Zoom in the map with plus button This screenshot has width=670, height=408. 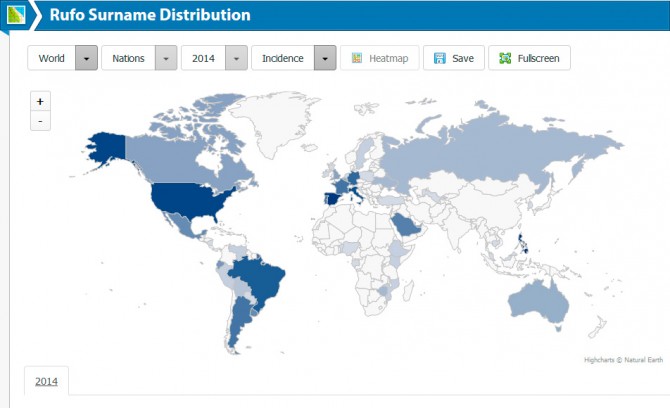[39, 102]
